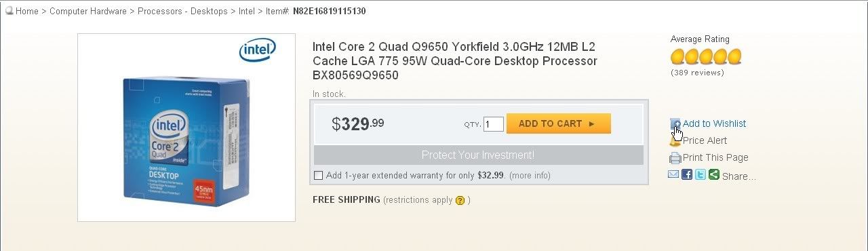This screenshot has width=868, height=251.
Task: Share this product on Facebook
Action: [687, 175]
